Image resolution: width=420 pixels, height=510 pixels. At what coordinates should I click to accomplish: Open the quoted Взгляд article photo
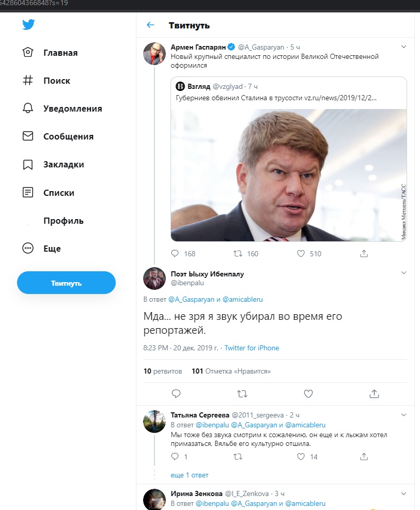tap(289, 175)
